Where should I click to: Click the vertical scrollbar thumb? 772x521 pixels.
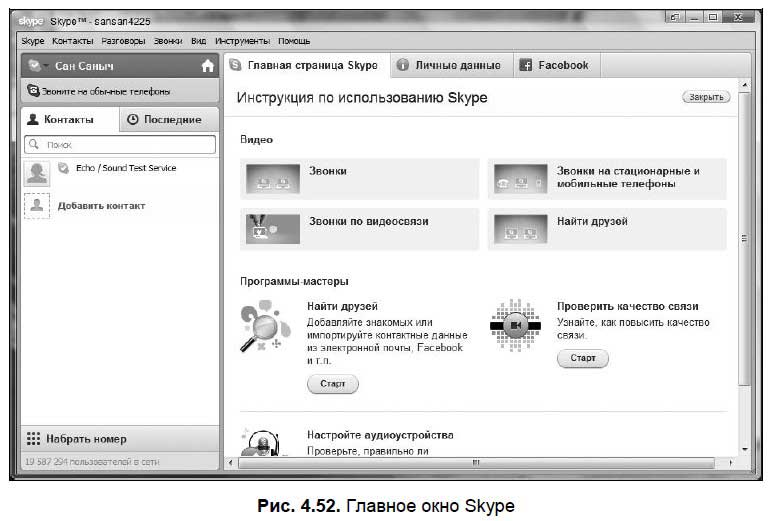coord(745,238)
